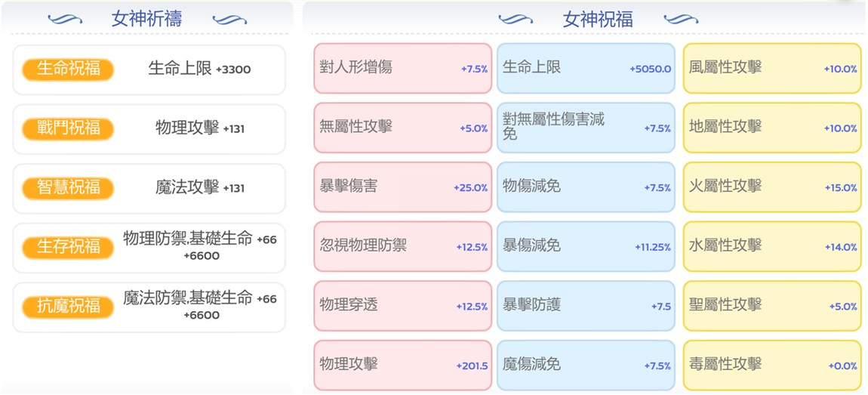
Task: Click the 女神祝福 section header
Action: [x=597, y=20]
